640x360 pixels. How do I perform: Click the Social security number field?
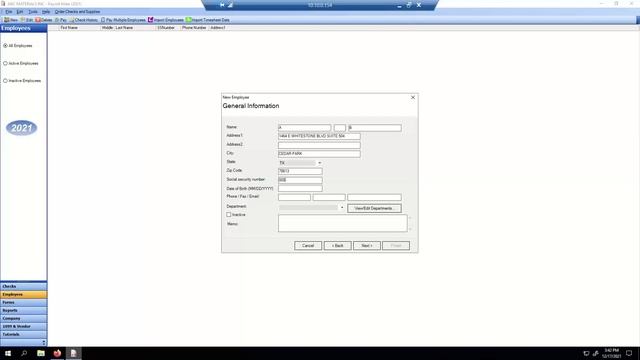point(300,180)
